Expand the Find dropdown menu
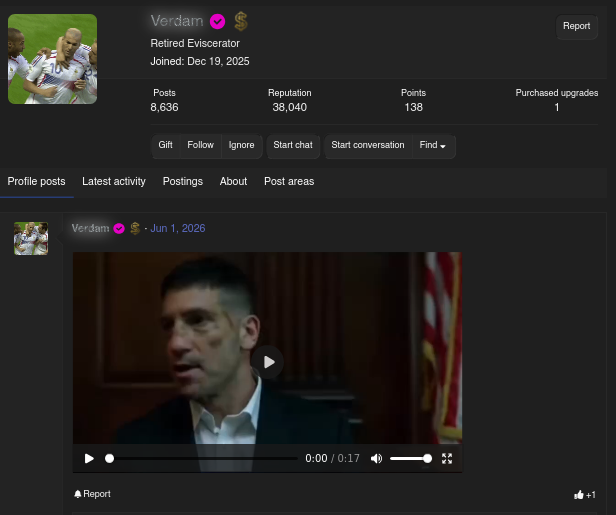Viewport: 616px width, 515px height. click(433, 145)
